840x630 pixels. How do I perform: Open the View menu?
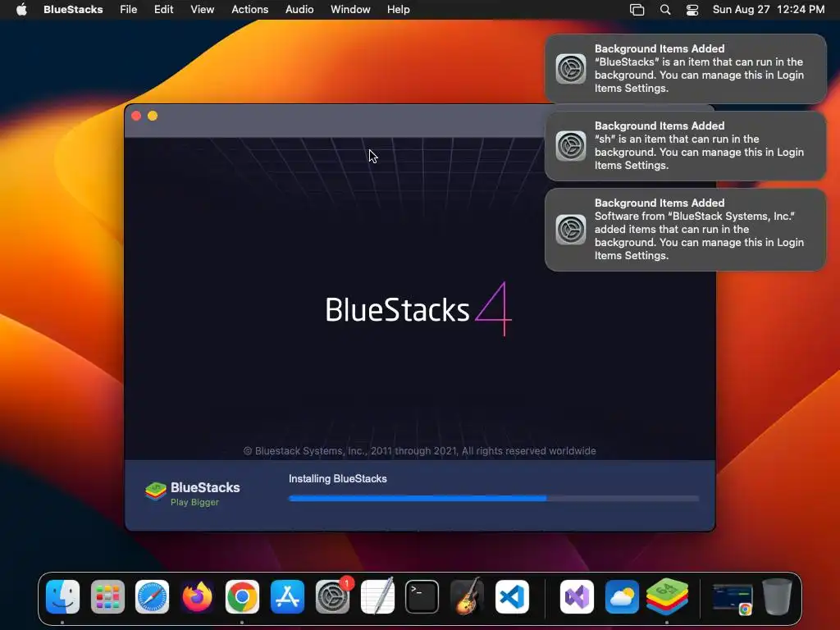(x=203, y=9)
